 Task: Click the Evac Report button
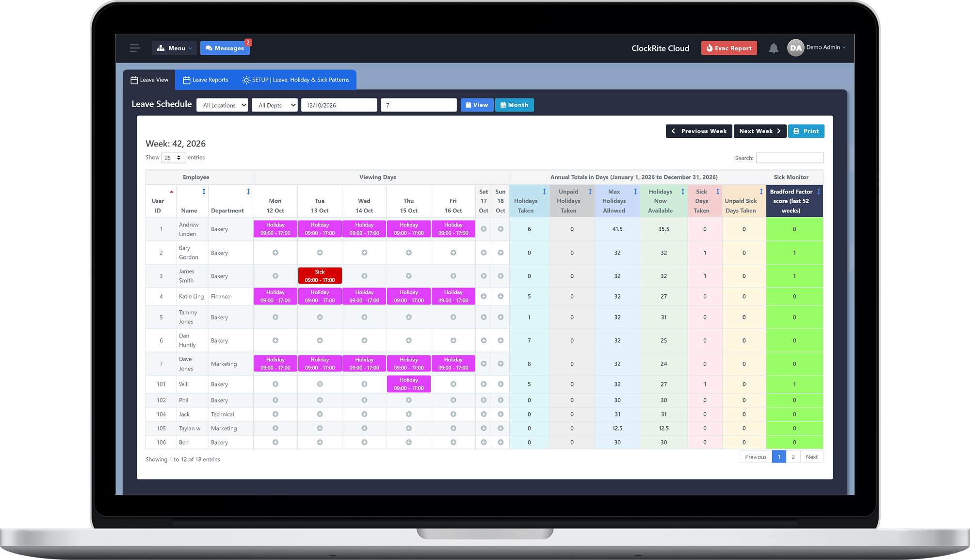tap(729, 48)
